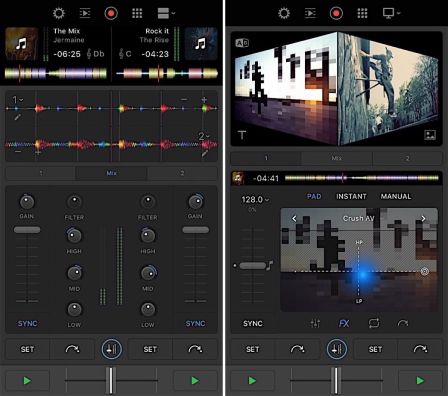448x396 pixels.
Task: Select the MANUAL effect mode
Action: pos(396,196)
